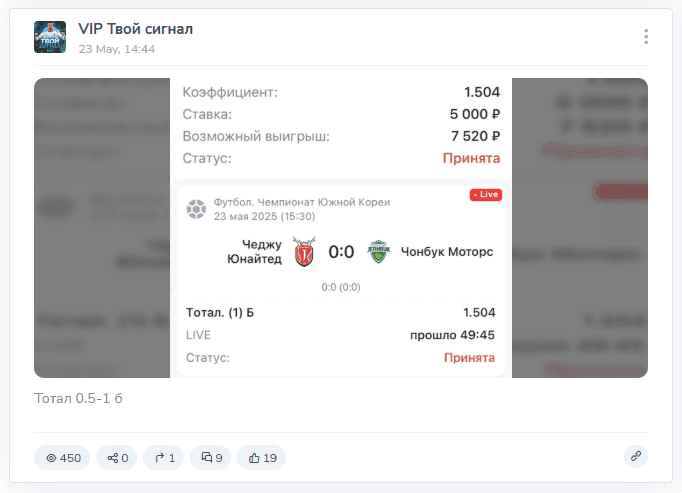Click the top Принята status text
Screen dimensions: 682x493
coord(471,158)
